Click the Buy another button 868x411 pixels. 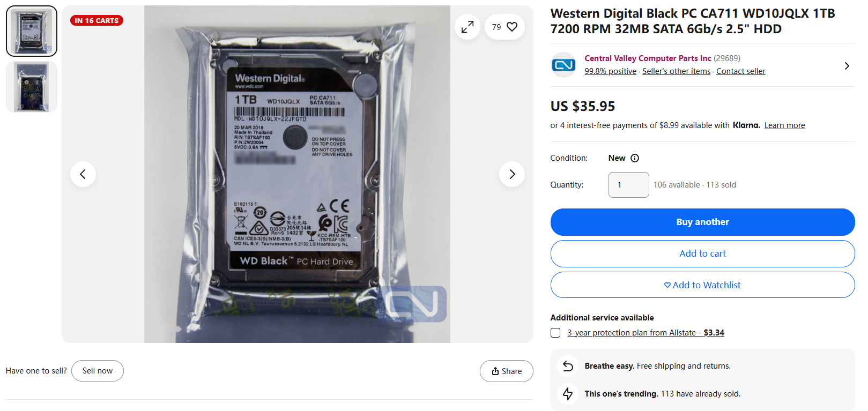pos(702,222)
